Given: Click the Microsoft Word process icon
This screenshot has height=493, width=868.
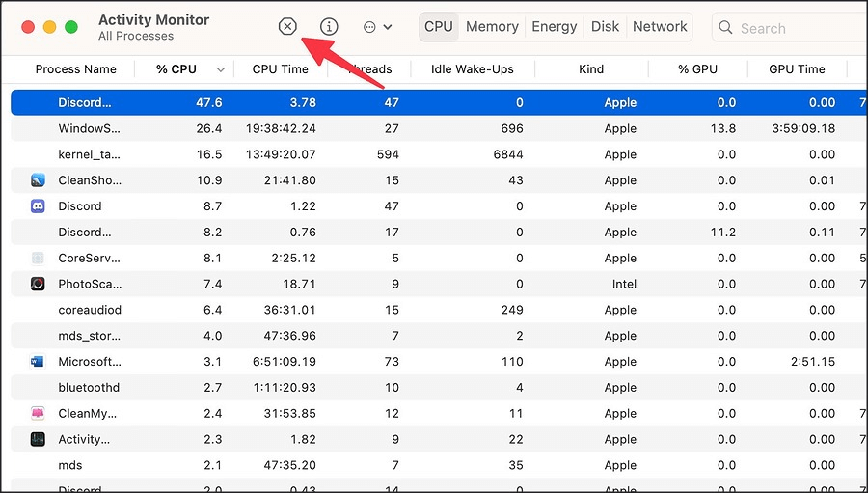Looking at the screenshot, I should click(x=39, y=362).
